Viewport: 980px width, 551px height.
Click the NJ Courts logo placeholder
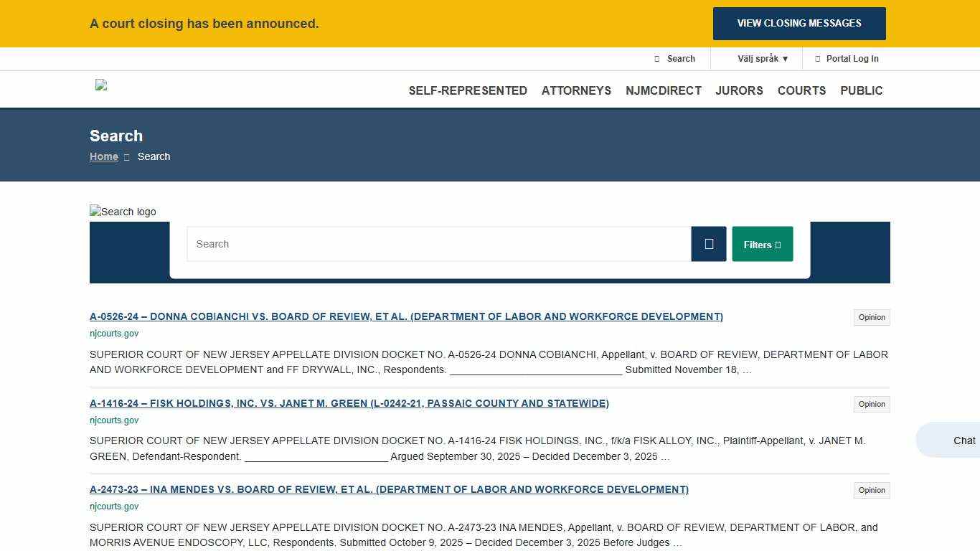click(100, 85)
